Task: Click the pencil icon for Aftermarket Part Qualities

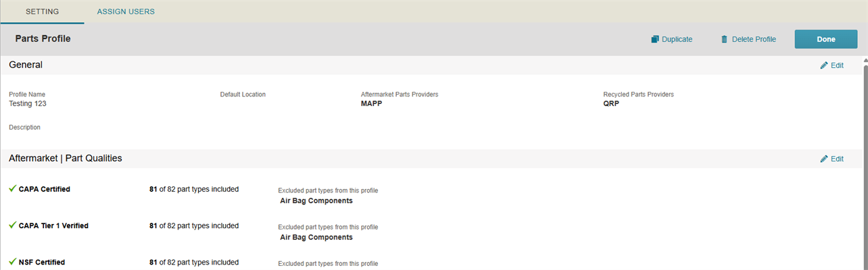Action: pos(823,159)
